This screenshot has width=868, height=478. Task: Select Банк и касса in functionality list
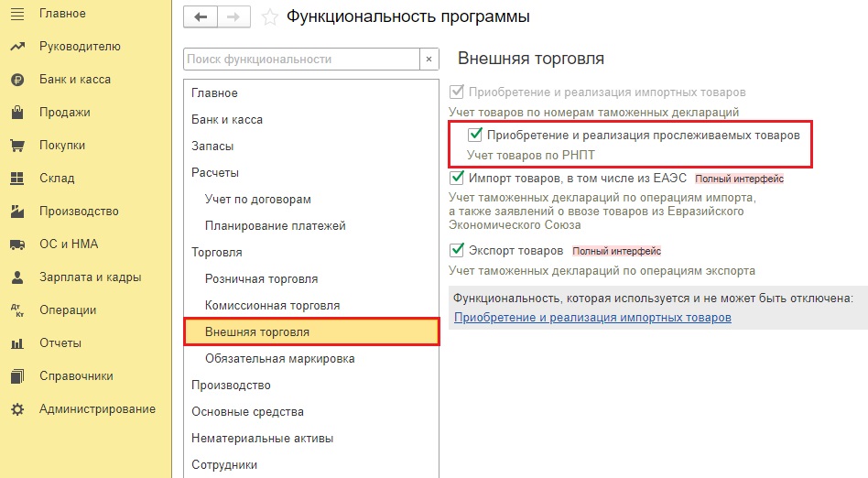point(311,120)
